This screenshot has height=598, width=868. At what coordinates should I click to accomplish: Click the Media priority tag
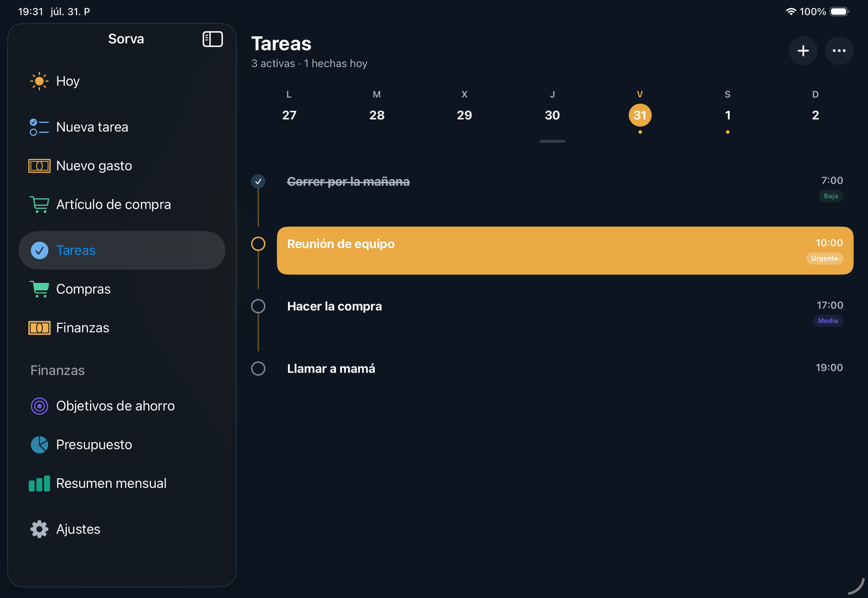tap(828, 321)
